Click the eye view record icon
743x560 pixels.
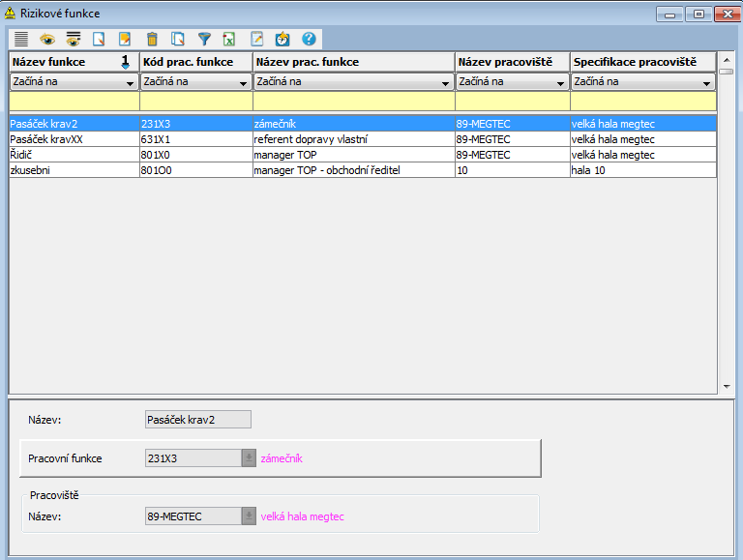(x=47, y=40)
